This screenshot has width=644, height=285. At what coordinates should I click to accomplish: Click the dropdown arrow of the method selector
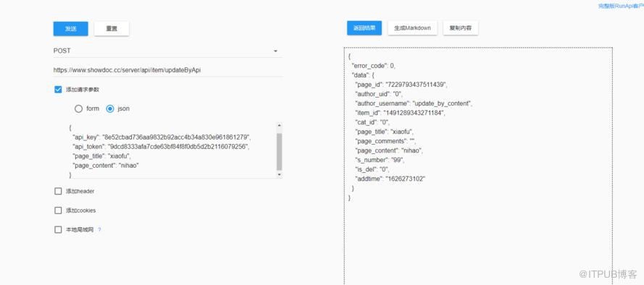coord(275,51)
